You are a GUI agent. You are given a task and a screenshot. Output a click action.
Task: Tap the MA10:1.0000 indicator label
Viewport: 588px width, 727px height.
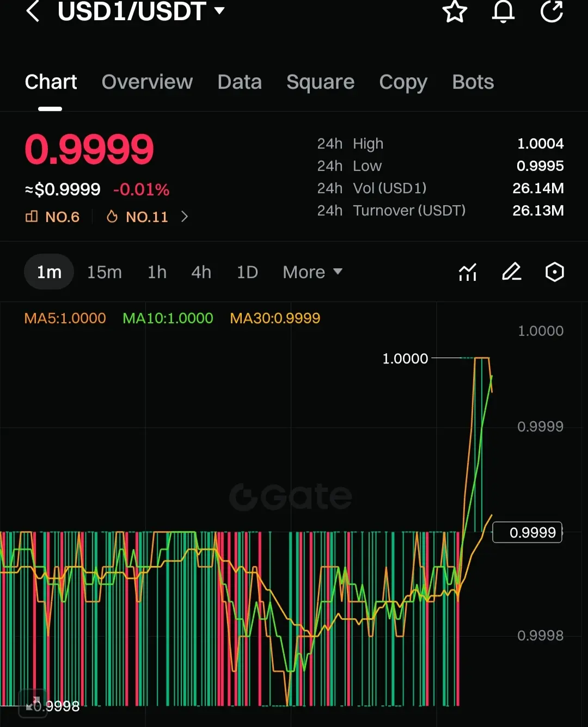pos(168,318)
